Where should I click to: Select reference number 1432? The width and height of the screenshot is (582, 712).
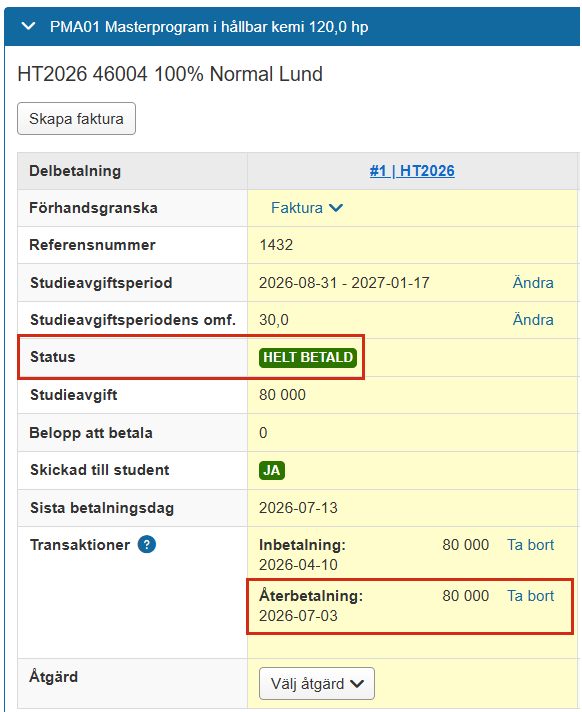point(276,245)
